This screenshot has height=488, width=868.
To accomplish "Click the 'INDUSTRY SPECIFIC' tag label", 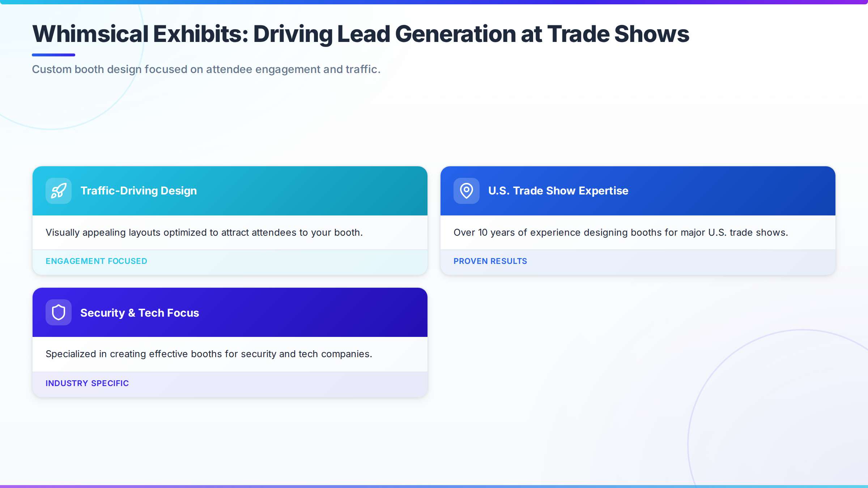I will tap(87, 383).
